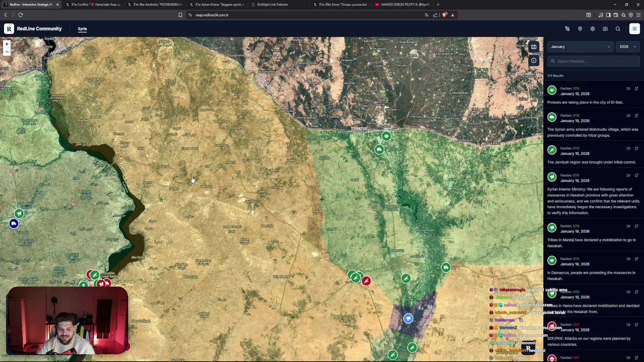
Task: Open the Brave VPN shield icon
Action: click(630, 15)
